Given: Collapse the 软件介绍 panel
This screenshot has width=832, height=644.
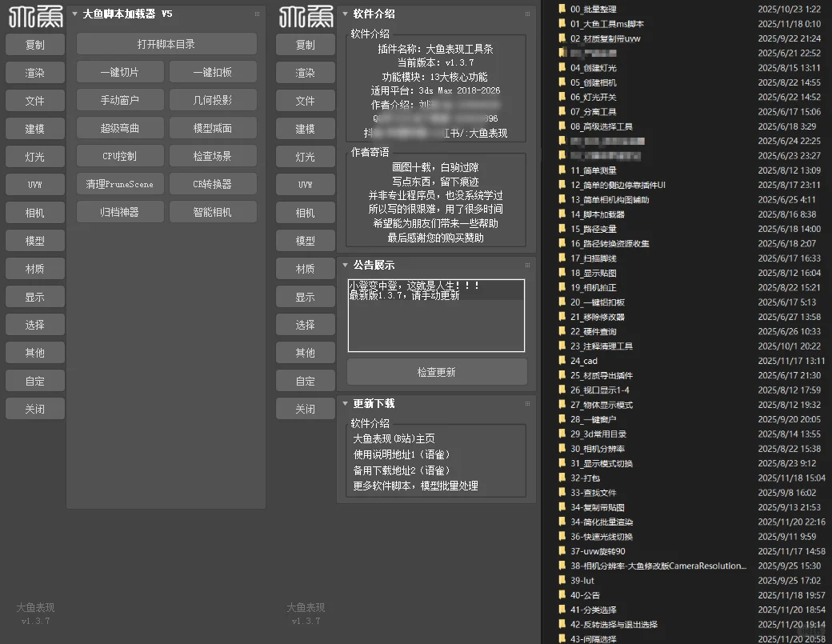Looking at the screenshot, I should 344,14.
